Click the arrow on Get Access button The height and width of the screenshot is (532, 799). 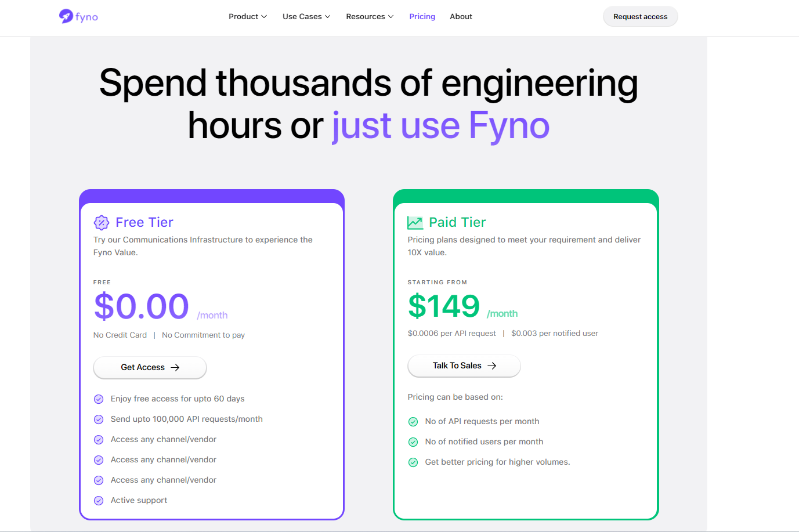coord(175,368)
